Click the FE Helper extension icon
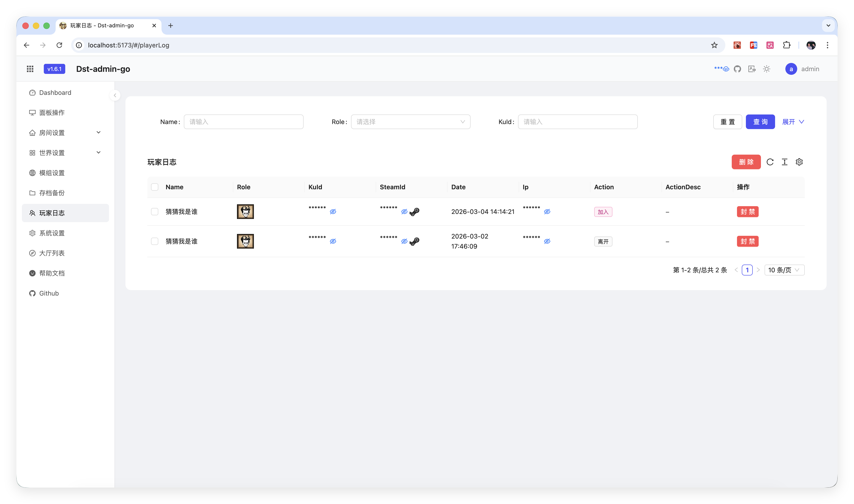The image size is (854, 504). [753, 45]
